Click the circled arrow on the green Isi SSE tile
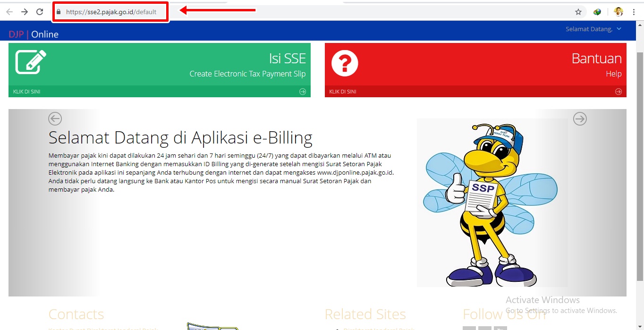The image size is (644, 330). 303,92
